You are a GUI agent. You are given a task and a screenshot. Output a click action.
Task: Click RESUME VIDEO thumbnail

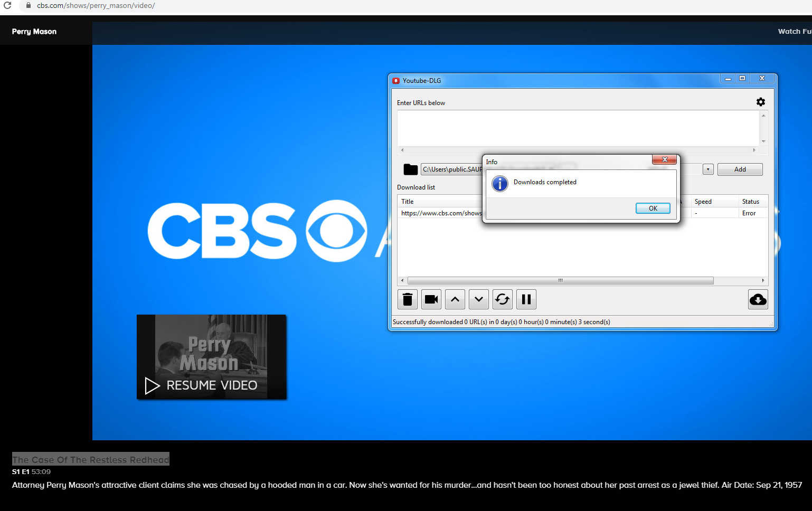click(212, 357)
